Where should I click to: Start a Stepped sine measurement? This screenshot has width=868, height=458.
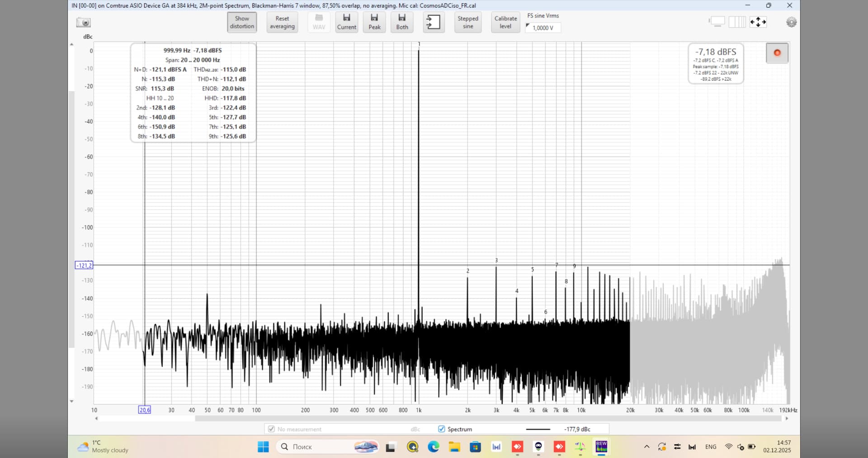click(x=467, y=22)
